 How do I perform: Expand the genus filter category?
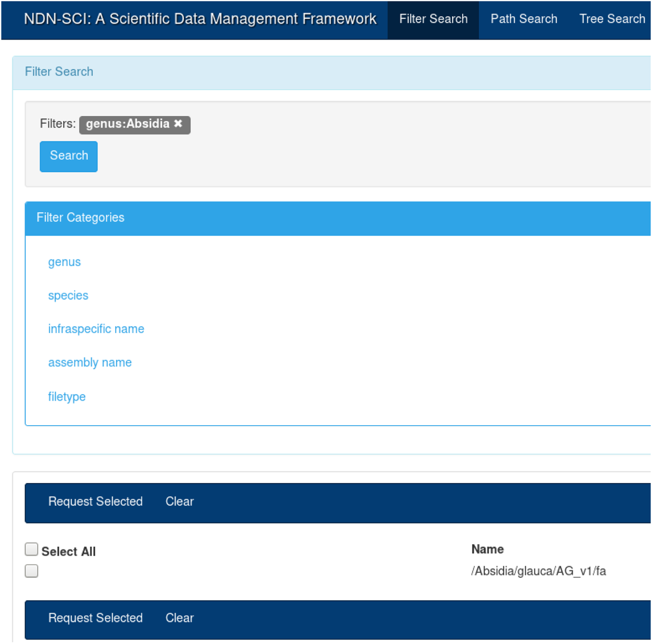coord(64,262)
